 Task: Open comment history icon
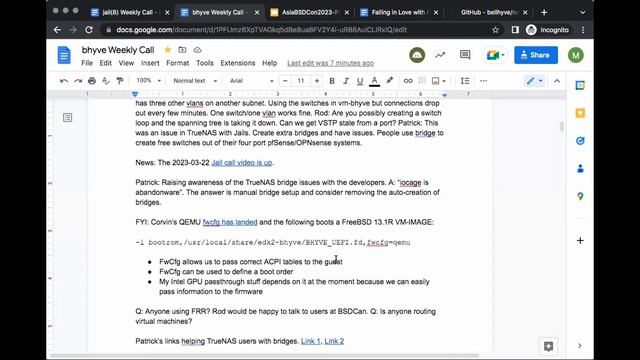[x=465, y=55]
